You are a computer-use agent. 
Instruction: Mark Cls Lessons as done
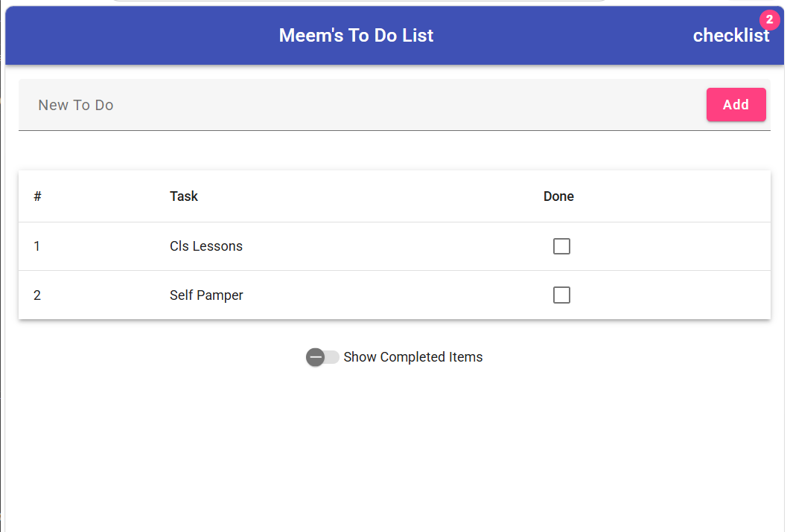click(x=561, y=246)
